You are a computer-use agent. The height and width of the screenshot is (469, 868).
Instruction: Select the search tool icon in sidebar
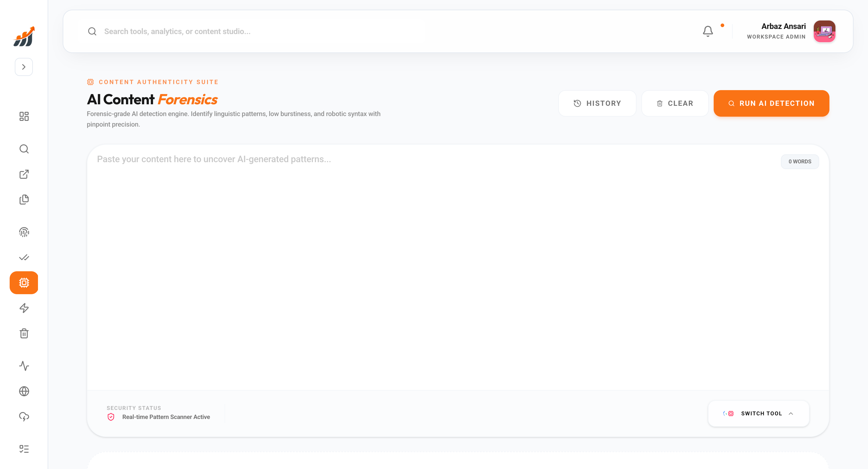pyautogui.click(x=24, y=149)
